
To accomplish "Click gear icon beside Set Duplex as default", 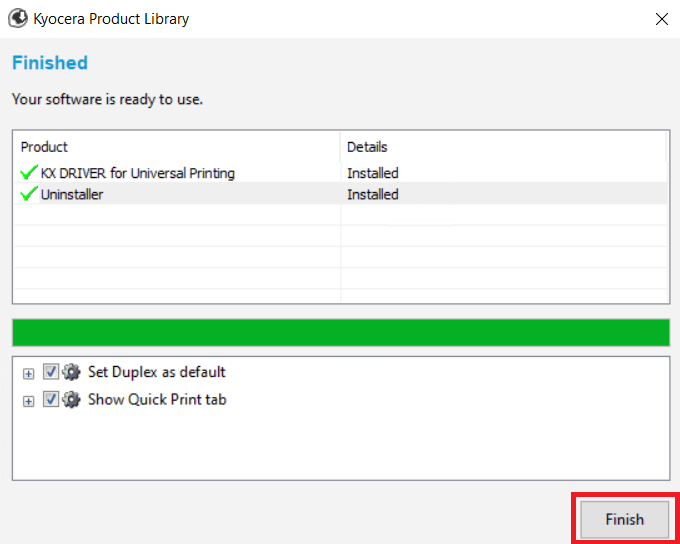I will [x=71, y=372].
